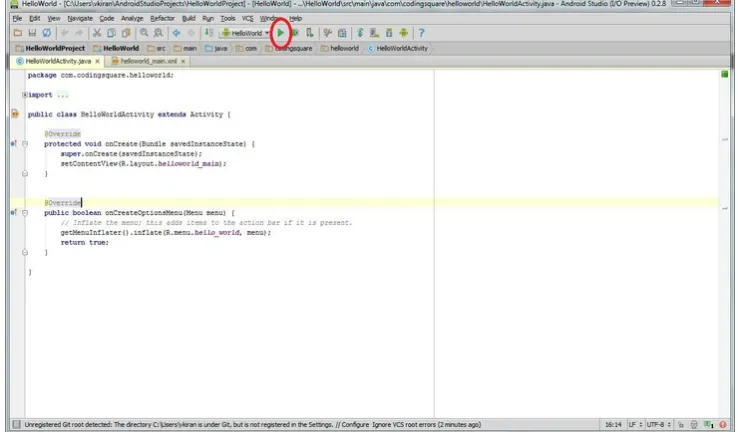Open a project with the folder icon

pyautogui.click(x=18, y=33)
